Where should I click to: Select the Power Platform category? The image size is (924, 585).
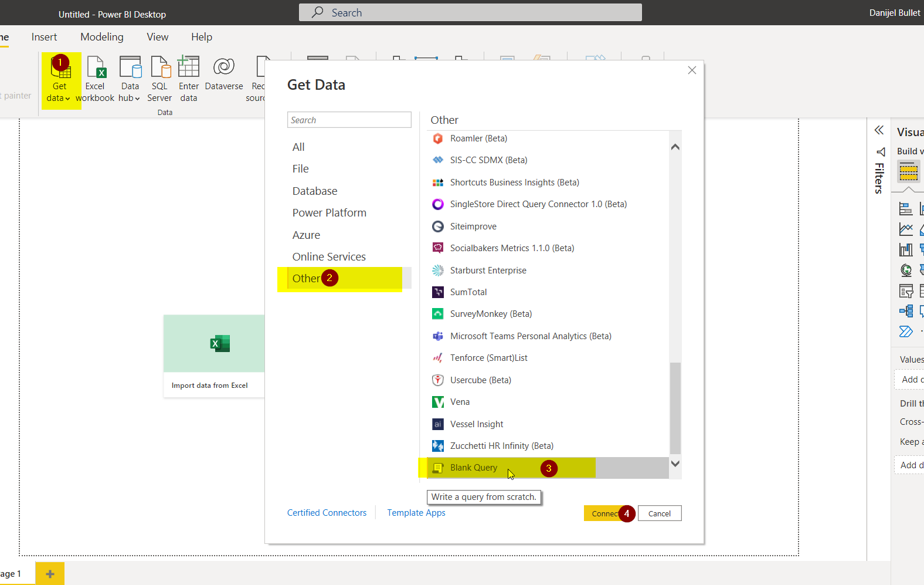(x=329, y=212)
